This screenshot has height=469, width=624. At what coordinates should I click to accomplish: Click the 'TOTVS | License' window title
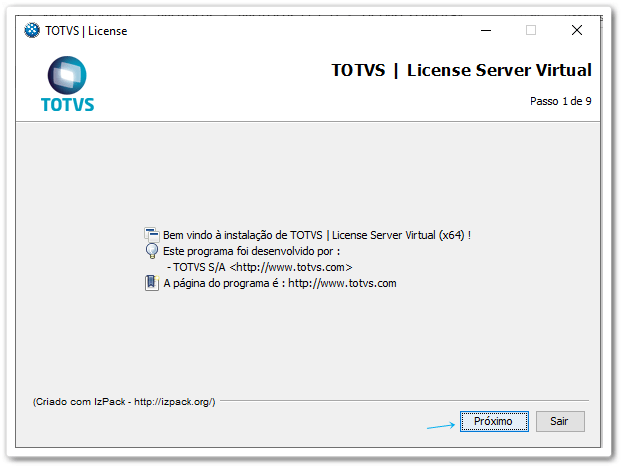pyautogui.click(x=86, y=31)
